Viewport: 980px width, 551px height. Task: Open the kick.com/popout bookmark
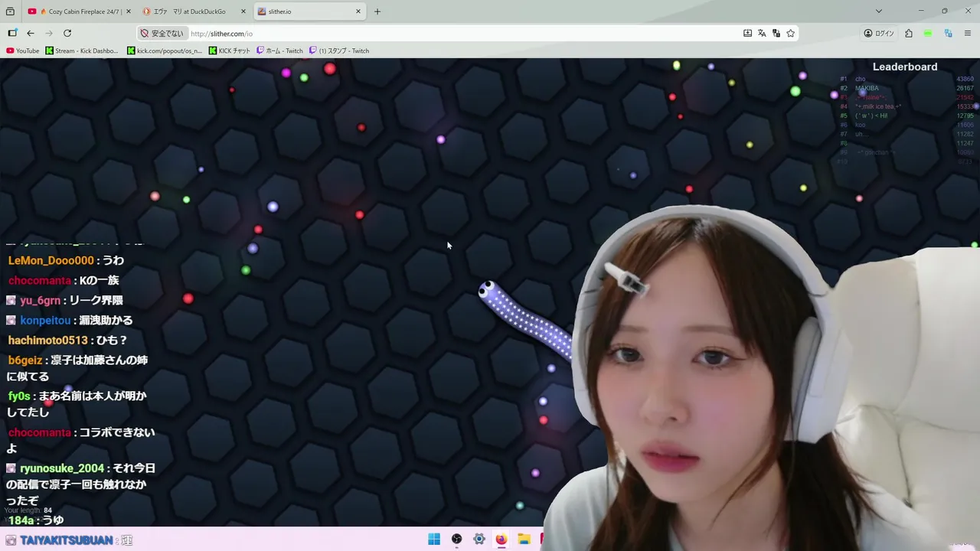(165, 51)
